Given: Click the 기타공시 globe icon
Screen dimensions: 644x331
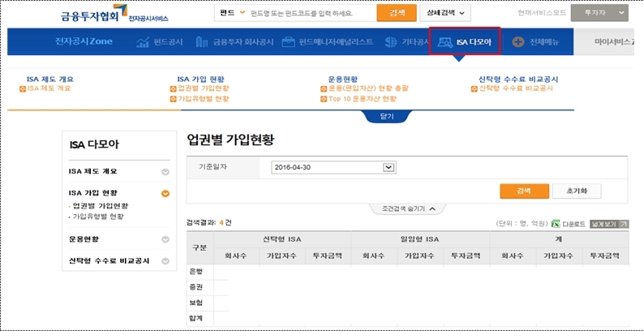Looking at the screenshot, I should (392, 42).
